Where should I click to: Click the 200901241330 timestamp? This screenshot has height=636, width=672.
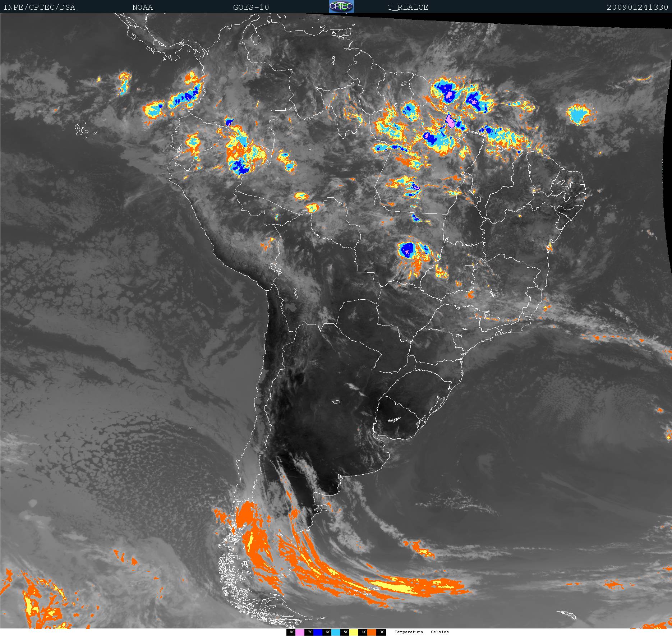pos(637,7)
